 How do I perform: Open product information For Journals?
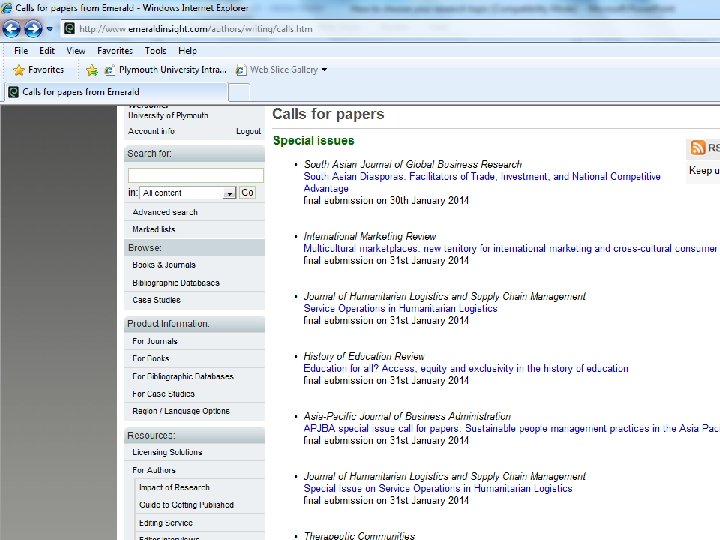click(155, 341)
